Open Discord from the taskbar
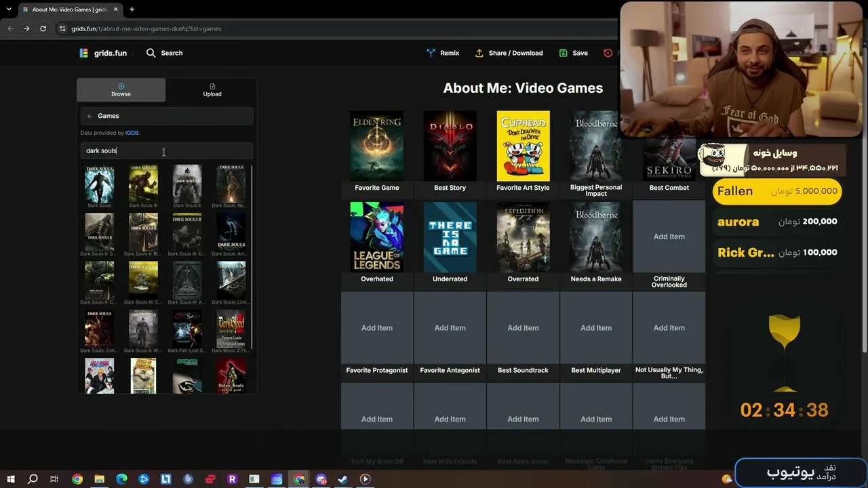The image size is (868, 488). pyautogui.click(x=321, y=479)
